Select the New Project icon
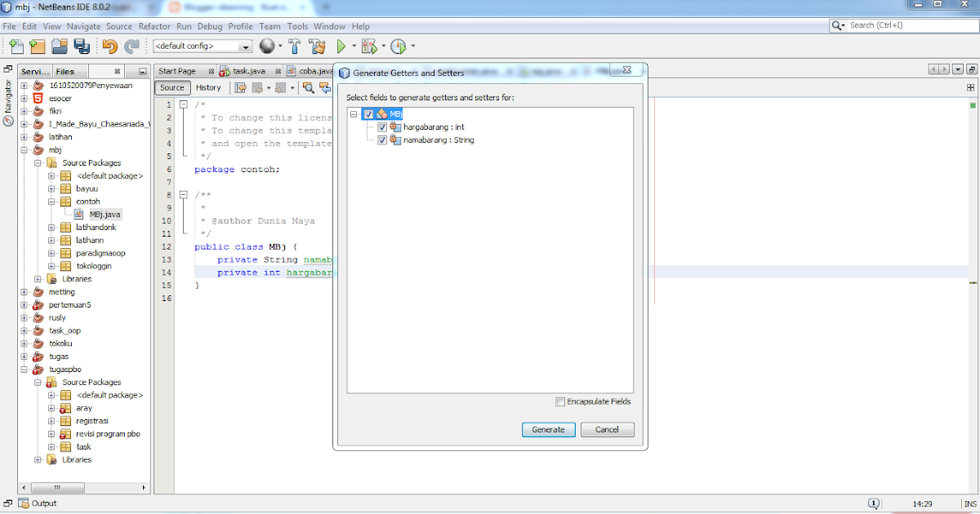Viewport: 980px width, 514px height. coord(36,47)
